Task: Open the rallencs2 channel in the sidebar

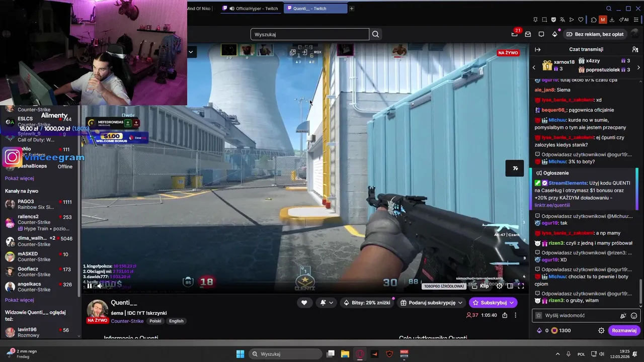Action: [x=40, y=222]
